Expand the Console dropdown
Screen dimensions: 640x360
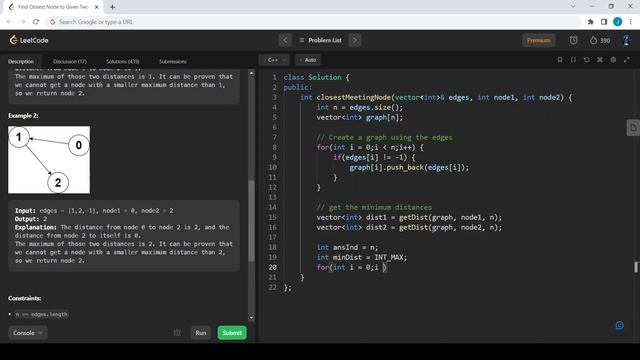click(28, 333)
